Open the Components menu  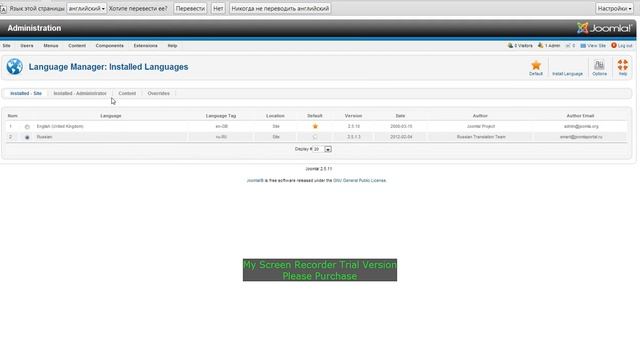(x=110, y=46)
